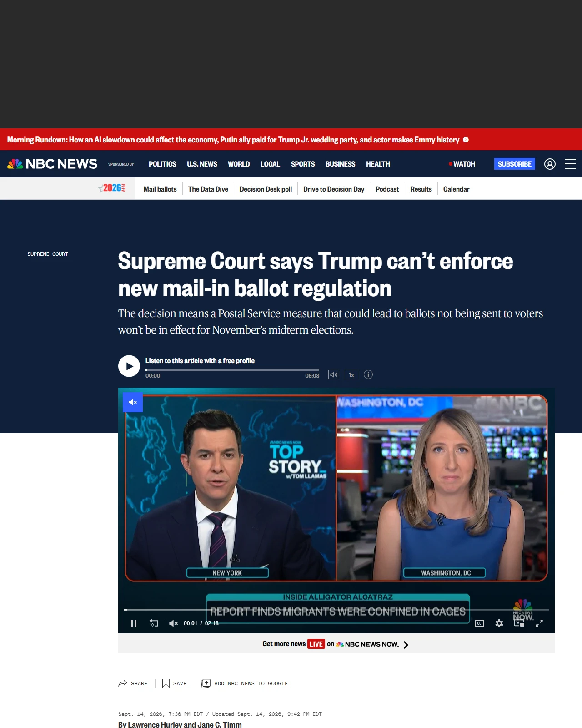Select the Mail ballots tab
The width and height of the screenshot is (582, 728).
tap(160, 189)
